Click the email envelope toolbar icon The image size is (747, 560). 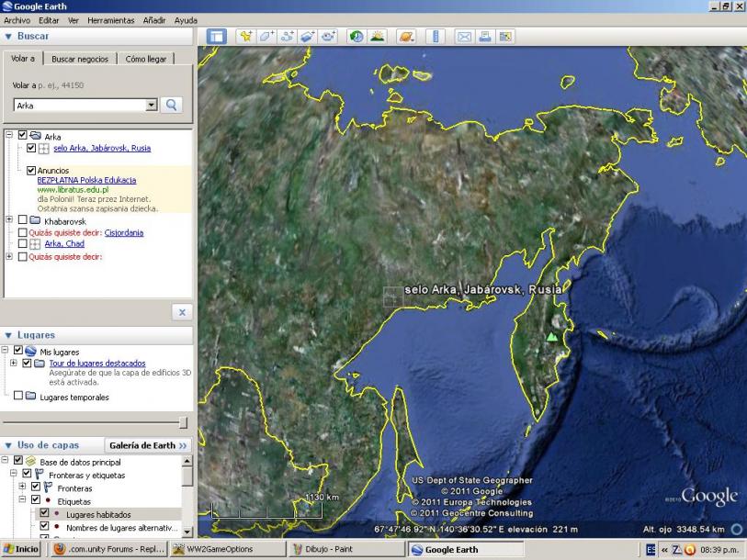point(464,37)
